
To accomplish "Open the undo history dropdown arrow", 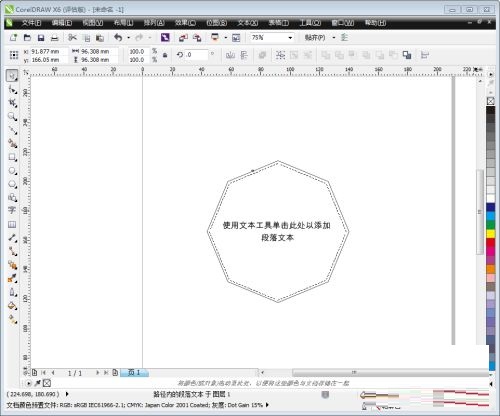I will pyautogui.click(x=128, y=38).
